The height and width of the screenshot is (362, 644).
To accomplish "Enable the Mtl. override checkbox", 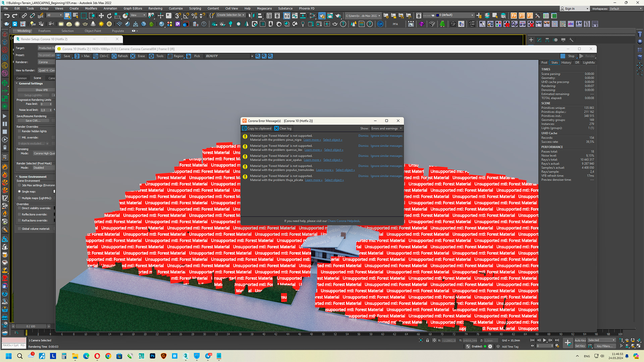I will click(19, 138).
